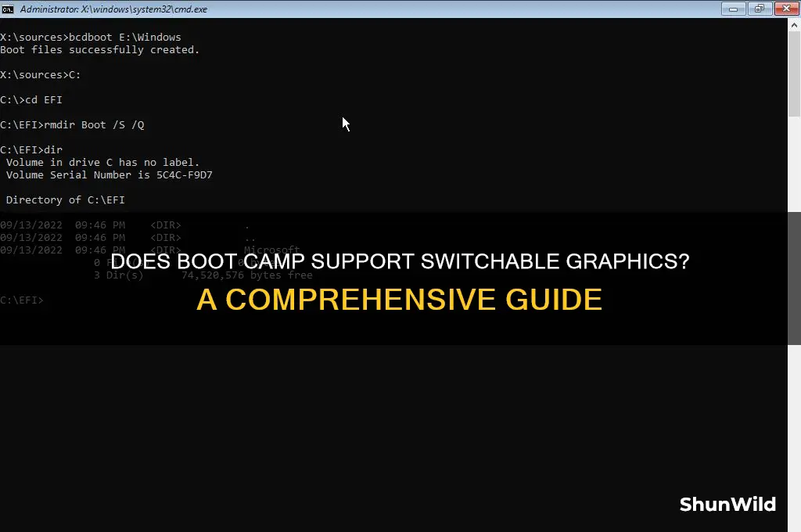Minimize the cmd.exe window
This screenshot has width=801, height=532.
click(x=734, y=9)
